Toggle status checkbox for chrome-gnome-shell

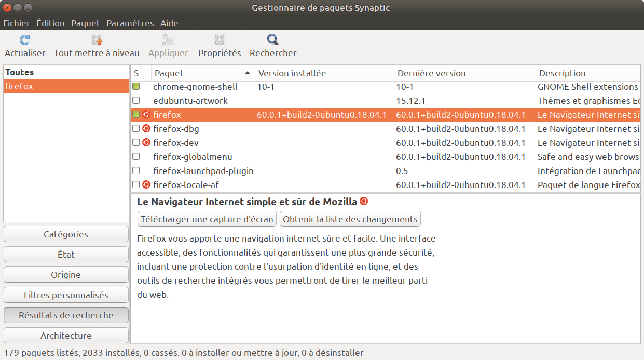click(136, 86)
